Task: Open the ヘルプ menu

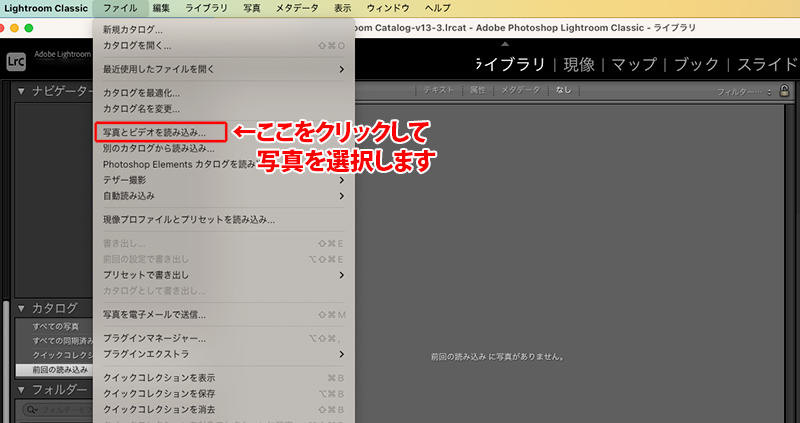Action: pos(437,8)
